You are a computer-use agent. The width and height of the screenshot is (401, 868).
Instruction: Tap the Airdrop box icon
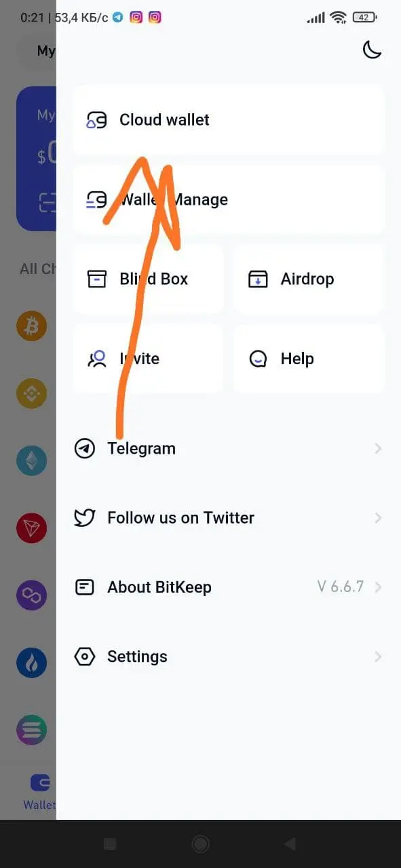[258, 279]
